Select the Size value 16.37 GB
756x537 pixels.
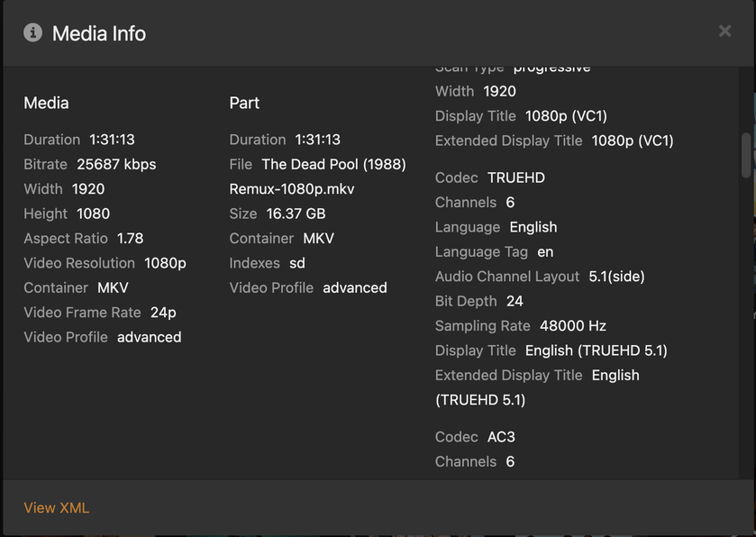tap(296, 214)
